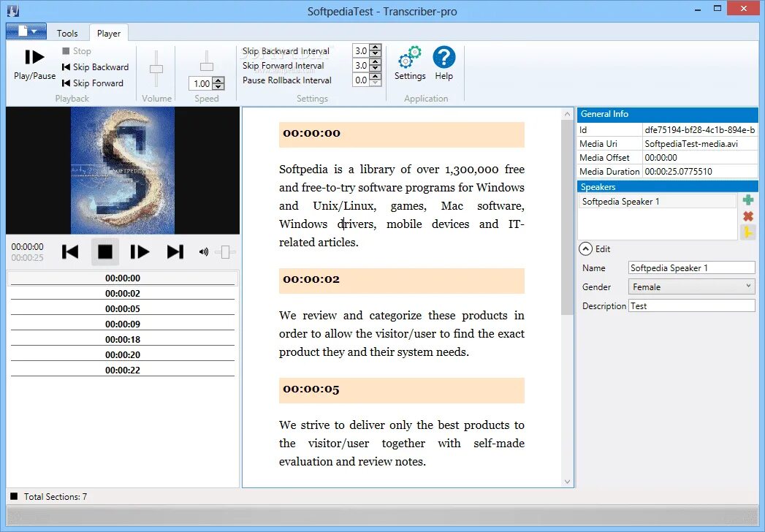Screen dimensions: 765x532
Task: Mute audio with the speaker icon
Action: [x=203, y=252]
